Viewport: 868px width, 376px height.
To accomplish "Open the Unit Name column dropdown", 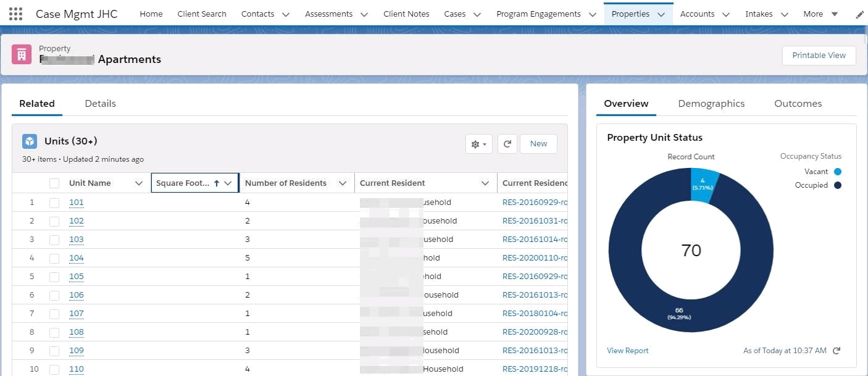I will click(x=139, y=183).
